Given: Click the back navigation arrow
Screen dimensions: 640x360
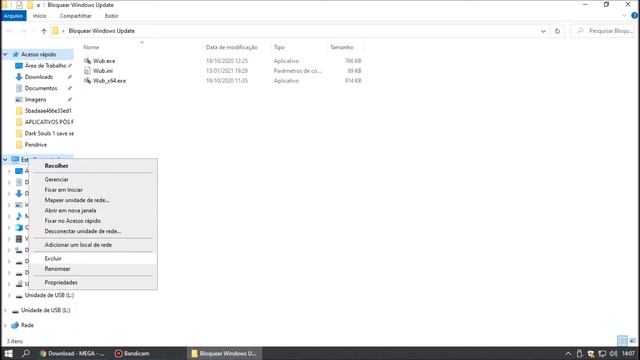Looking at the screenshot, I should [x=9, y=31].
